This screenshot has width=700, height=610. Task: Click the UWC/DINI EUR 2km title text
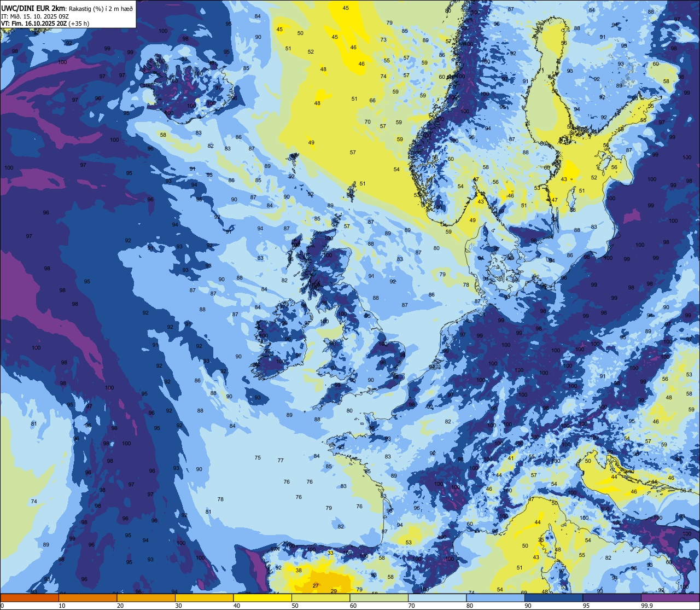point(33,8)
